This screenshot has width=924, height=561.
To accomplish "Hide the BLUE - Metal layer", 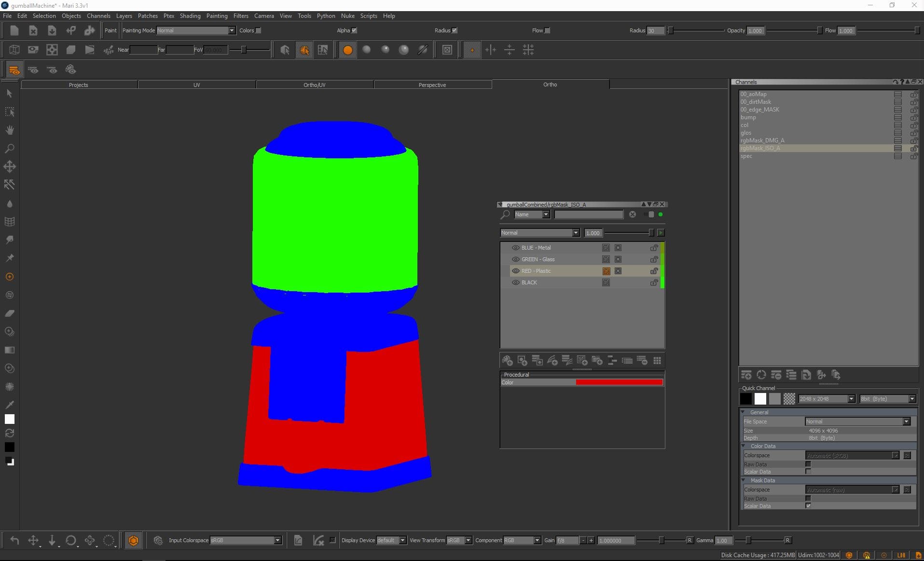I will (x=515, y=248).
